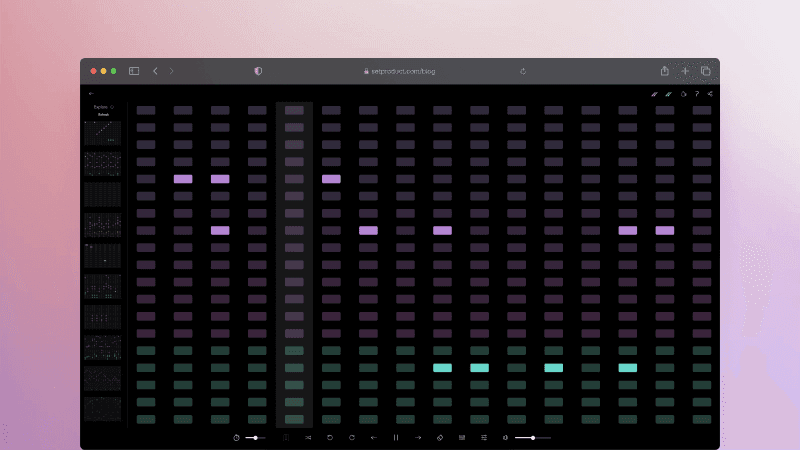
Task: Open the second pattern thumbnail in Explore sidebar
Action: click(x=103, y=163)
